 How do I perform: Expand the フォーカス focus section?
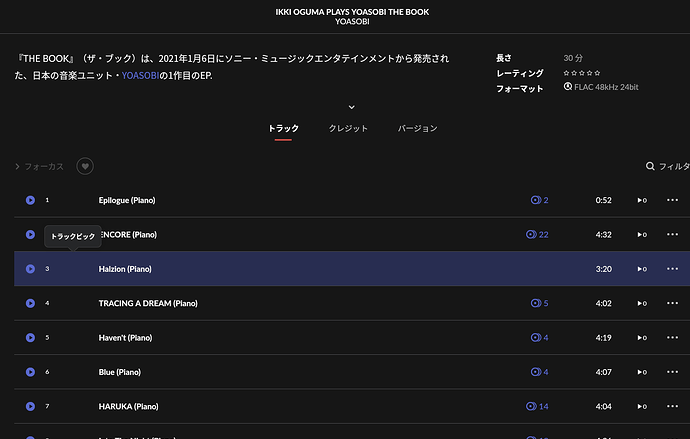click(39, 166)
